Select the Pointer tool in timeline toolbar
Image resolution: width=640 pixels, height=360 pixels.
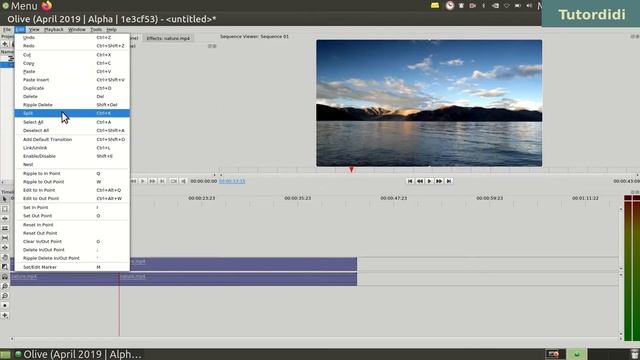[4, 199]
